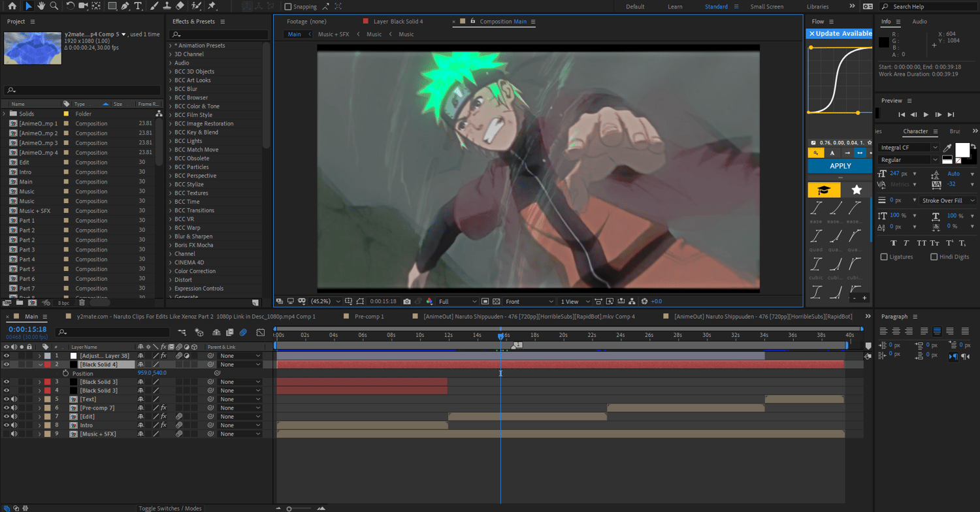980x512 pixels.
Task: Click the Take Snapshot camera icon
Action: coord(407,301)
